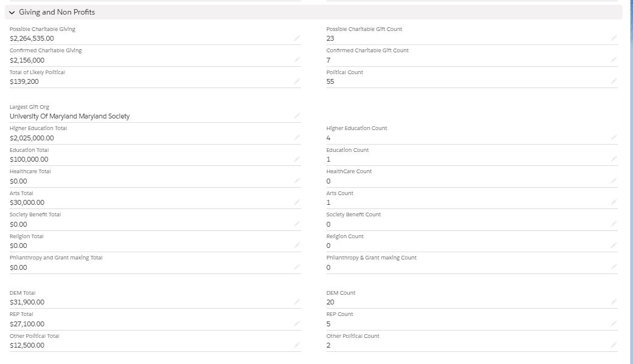Click edit pencil beside Total of Likely Political
This screenshot has height=364, width=633.
(x=297, y=81)
